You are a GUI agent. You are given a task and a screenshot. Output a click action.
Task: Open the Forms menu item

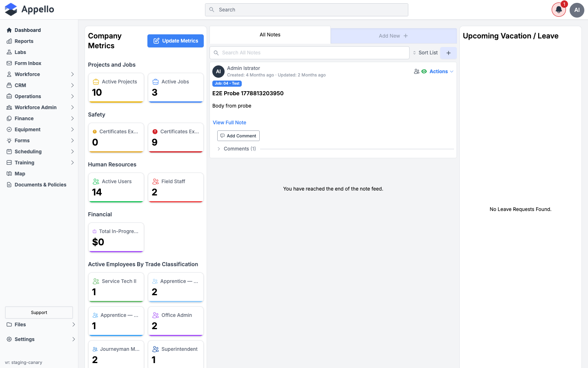22,141
